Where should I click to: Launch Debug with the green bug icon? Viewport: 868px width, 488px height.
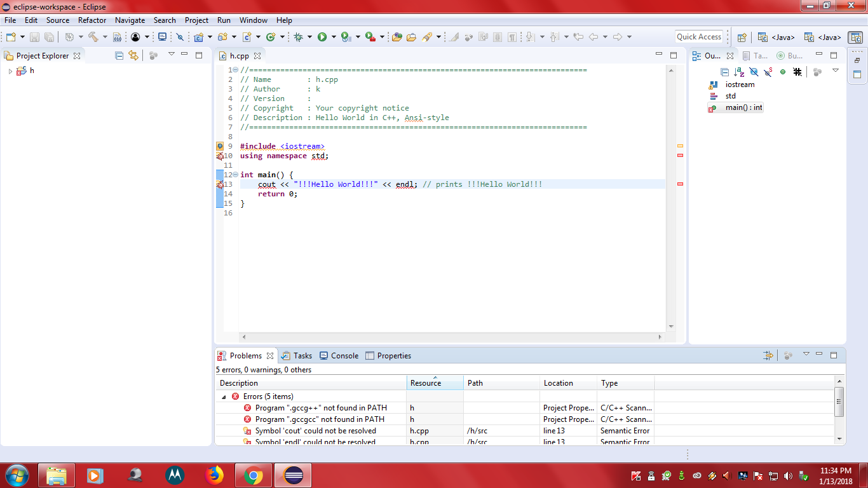coord(298,37)
